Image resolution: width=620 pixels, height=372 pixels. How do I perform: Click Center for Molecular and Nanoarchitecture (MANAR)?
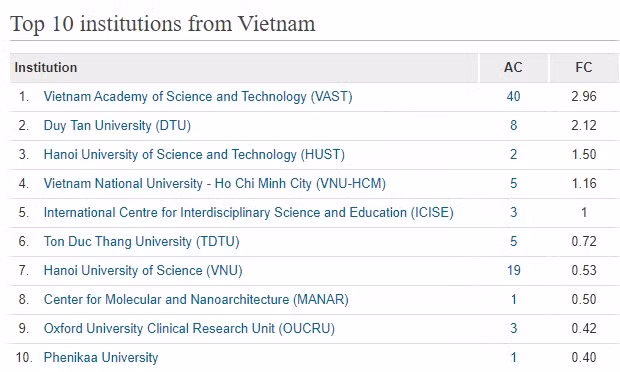196,299
